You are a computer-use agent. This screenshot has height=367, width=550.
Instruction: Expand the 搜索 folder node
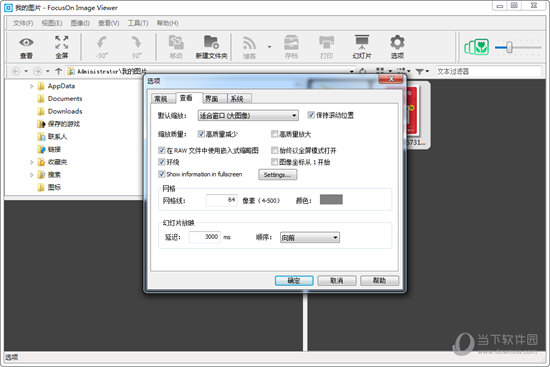click(32, 175)
